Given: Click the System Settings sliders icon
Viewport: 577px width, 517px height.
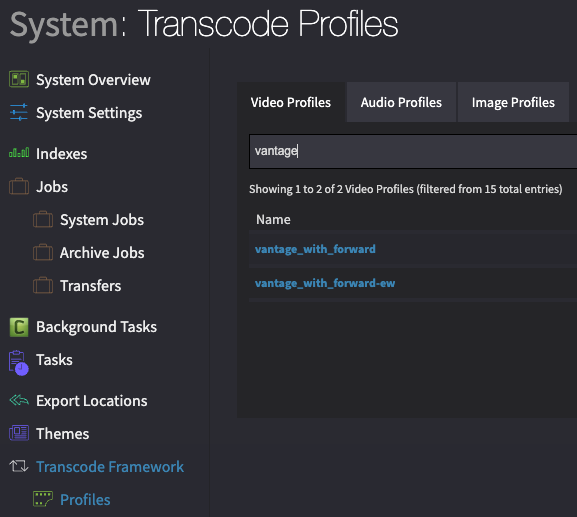Looking at the screenshot, I should tap(19, 112).
